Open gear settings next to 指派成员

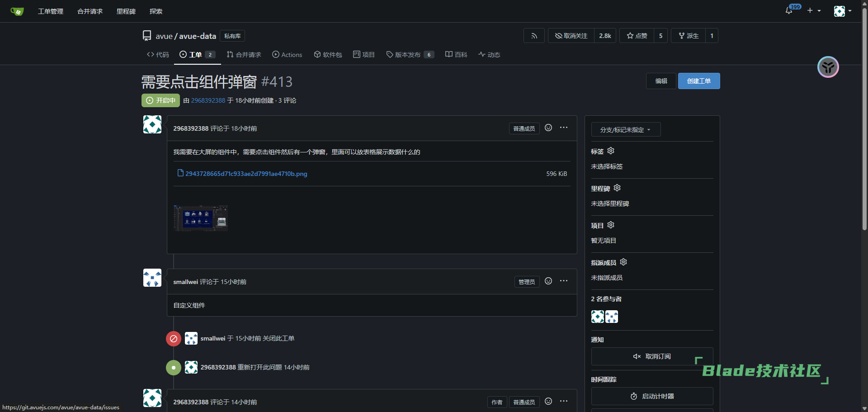click(623, 262)
